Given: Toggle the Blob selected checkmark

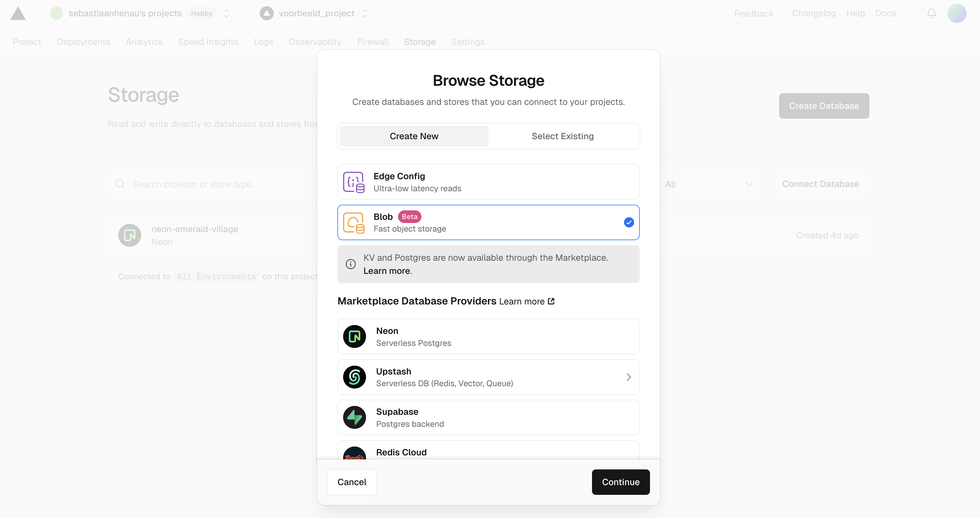Looking at the screenshot, I should click(629, 222).
